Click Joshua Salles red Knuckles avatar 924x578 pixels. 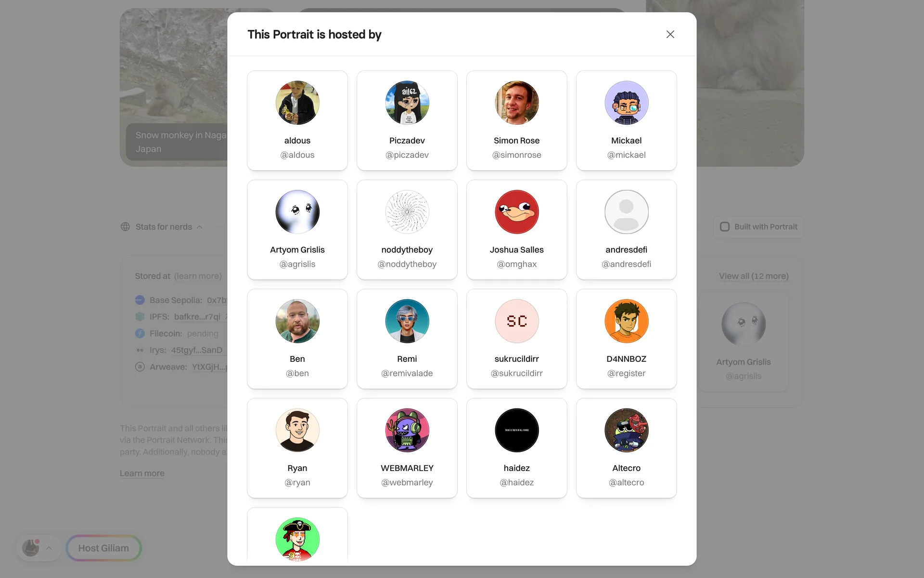517,212
